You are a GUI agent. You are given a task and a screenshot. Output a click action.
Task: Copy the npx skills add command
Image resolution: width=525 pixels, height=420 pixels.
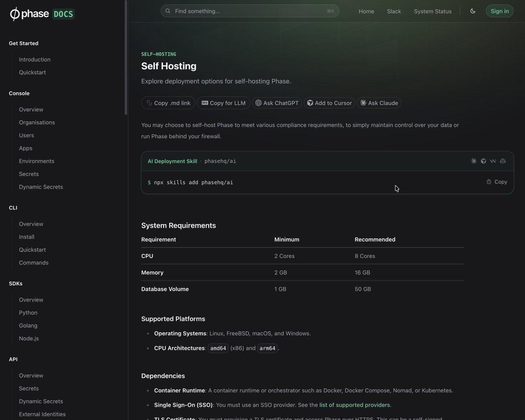(497, 182)
